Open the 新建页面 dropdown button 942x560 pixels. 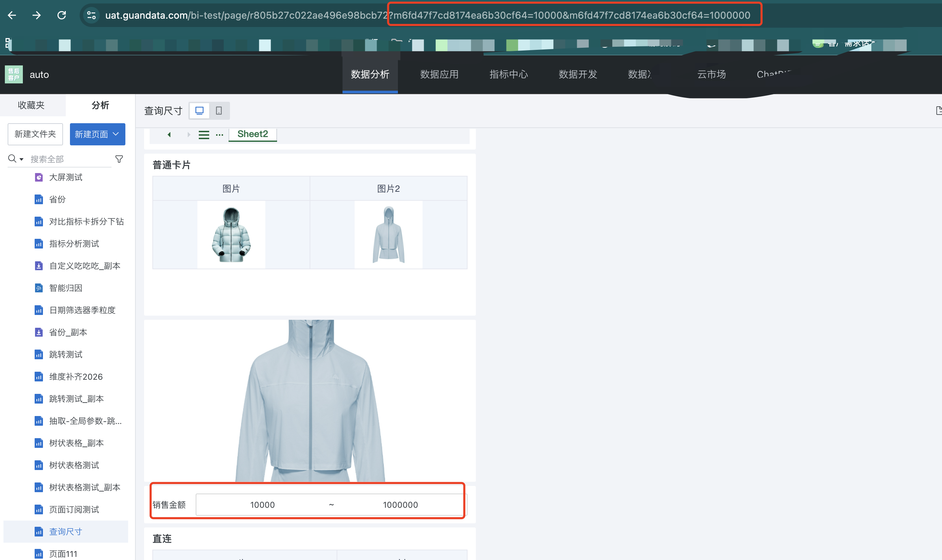[x=97, y=134]
